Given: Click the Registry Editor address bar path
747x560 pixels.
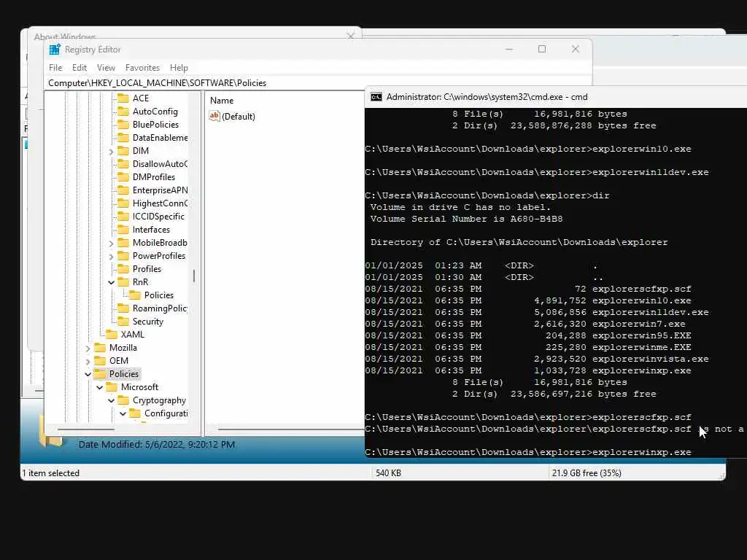Looking at the screenshot, I should click(158, 83).
